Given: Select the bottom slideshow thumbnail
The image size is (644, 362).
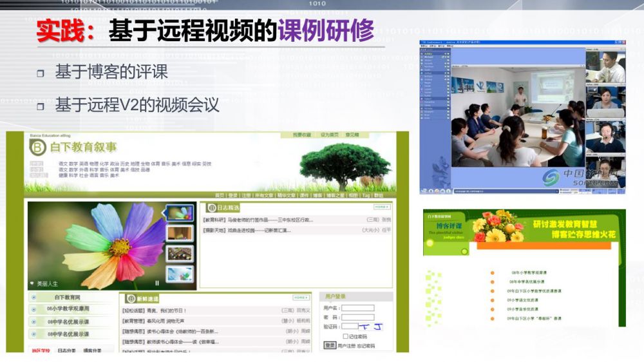Looking at the screenshot, I should (x=180, y=274).
